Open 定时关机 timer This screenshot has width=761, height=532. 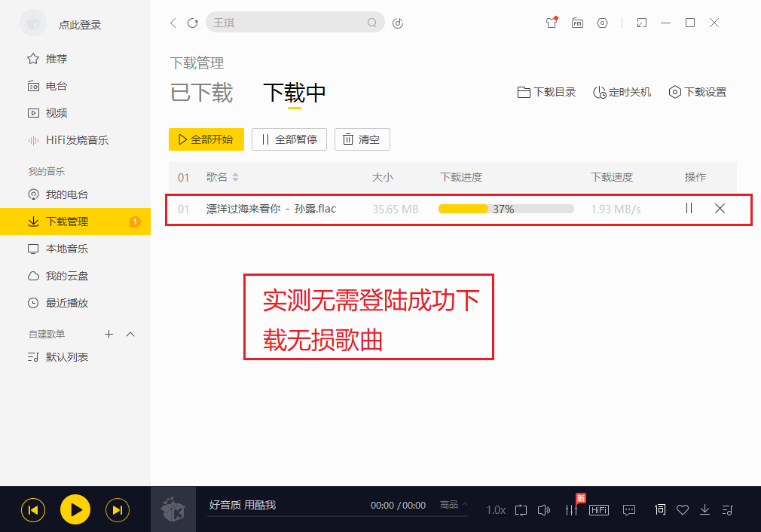tap(622, 92)
